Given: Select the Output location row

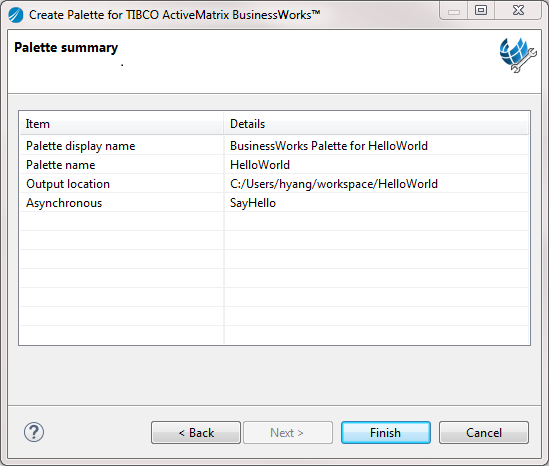Looking at the screenshot, I should tap(274, 183).
